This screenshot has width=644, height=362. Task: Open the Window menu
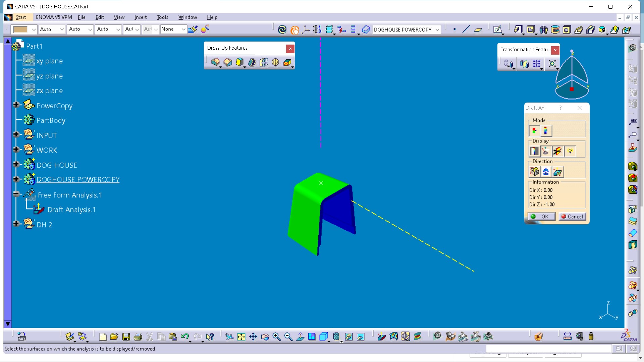188,17
